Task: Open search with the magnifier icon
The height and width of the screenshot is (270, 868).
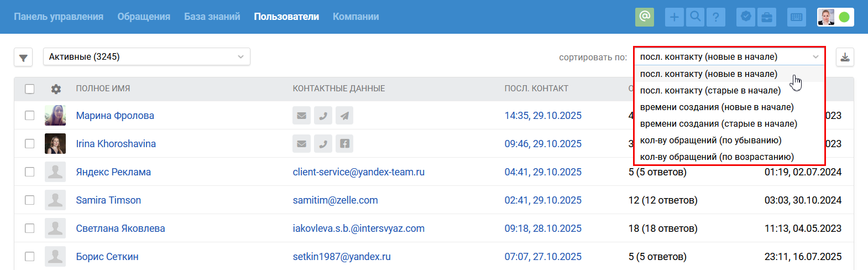Action: [695, 17]
